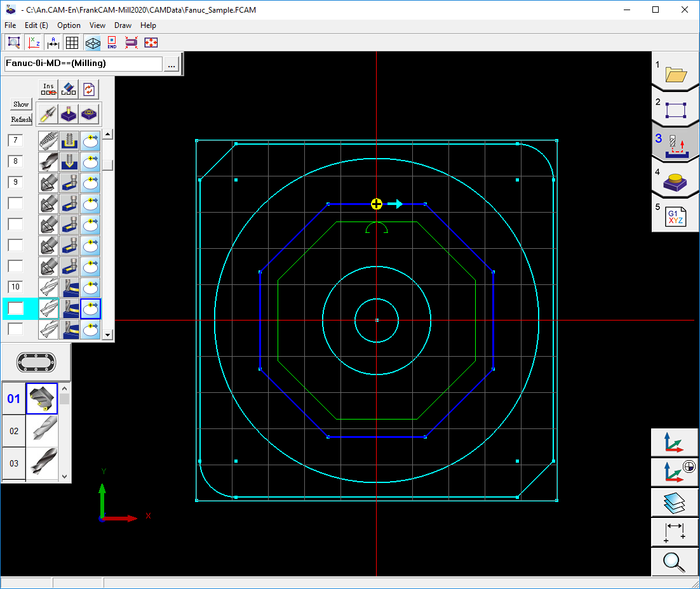
Task: Click the Show button
Action: tap(21, 105)
